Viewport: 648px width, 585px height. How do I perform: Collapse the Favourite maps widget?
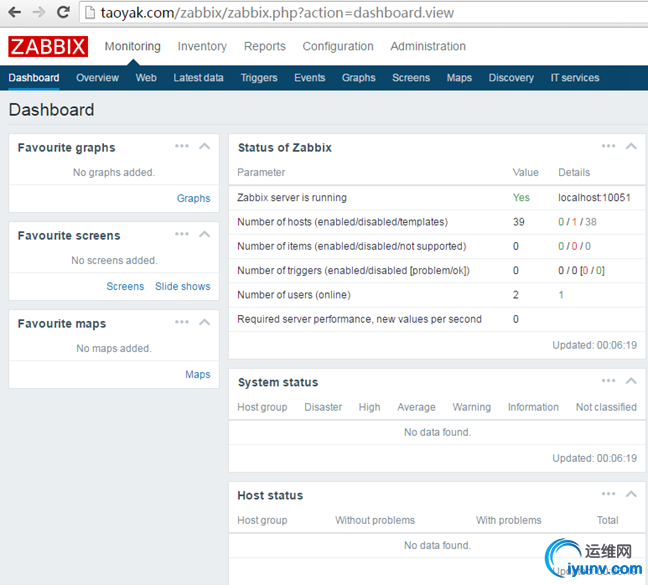205,322
